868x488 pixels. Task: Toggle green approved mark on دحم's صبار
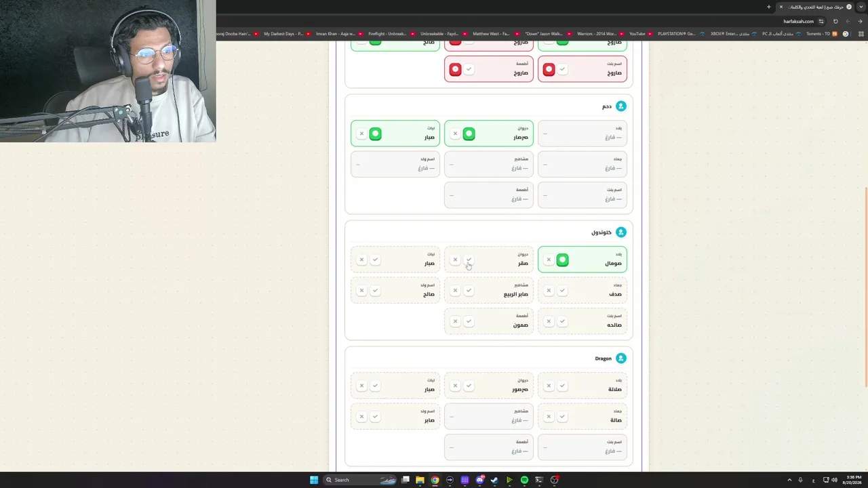(375, 134)
